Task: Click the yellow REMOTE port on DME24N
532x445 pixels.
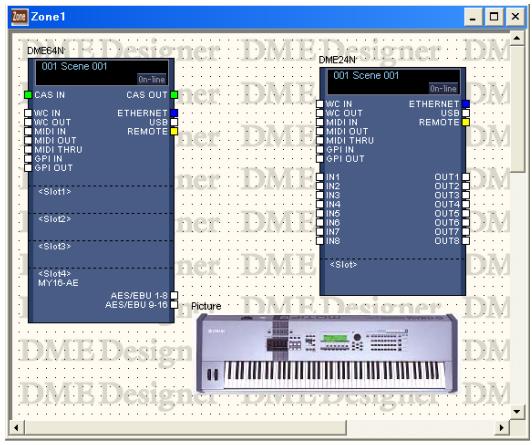Action: click(x=466, y=122)
